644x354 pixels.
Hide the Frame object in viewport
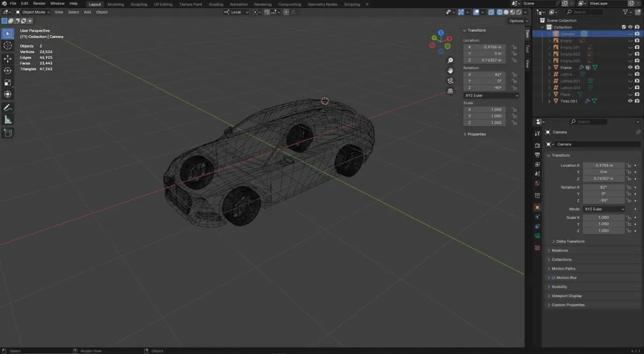(631, 68)
